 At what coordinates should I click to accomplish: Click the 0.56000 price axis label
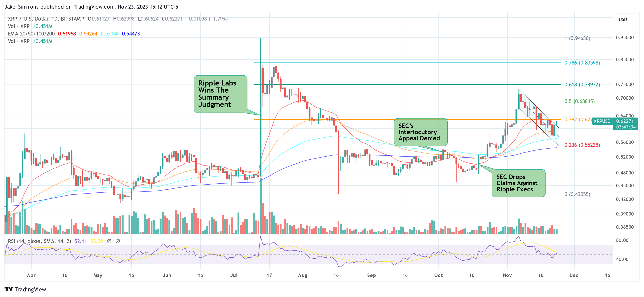pos(625,142)
